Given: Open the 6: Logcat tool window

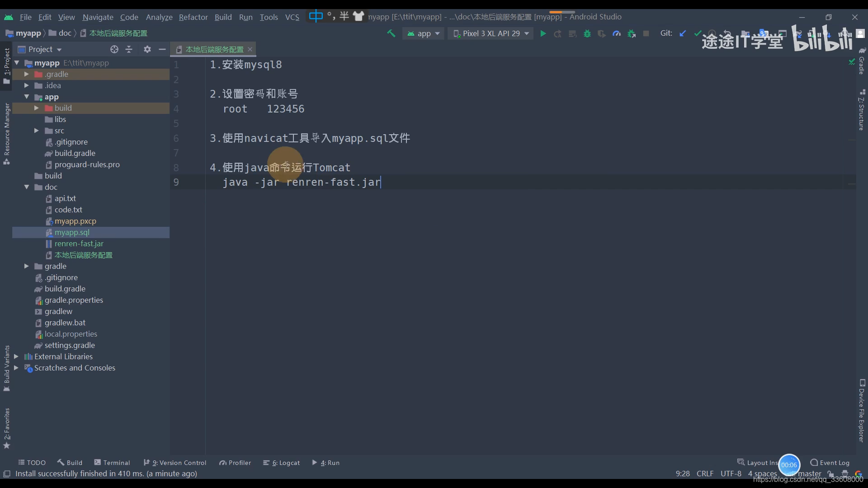Looking at the screenshot, I should (x=281, y=463).
